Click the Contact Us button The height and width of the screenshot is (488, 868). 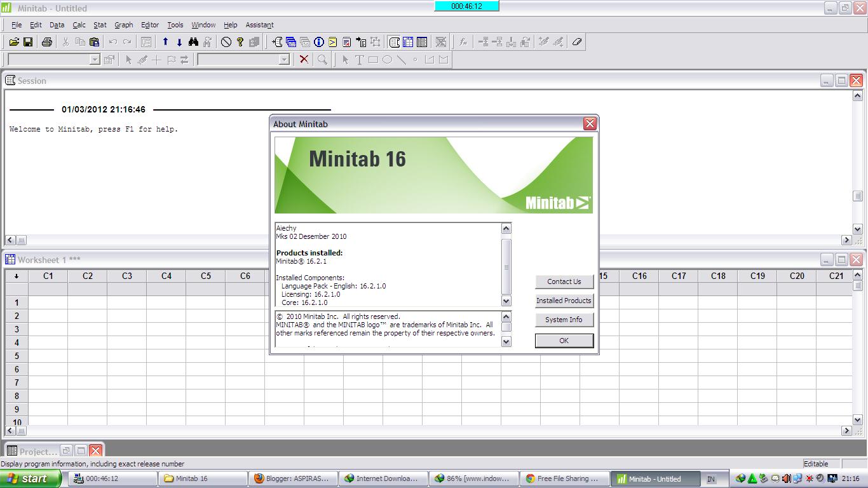tap(564, 281)
